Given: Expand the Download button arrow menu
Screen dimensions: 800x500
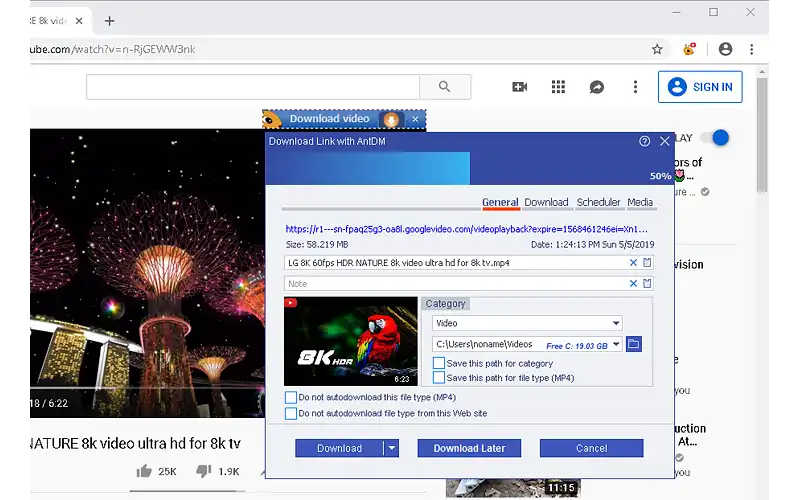Looking at the screenshot, I should point(391,448).
